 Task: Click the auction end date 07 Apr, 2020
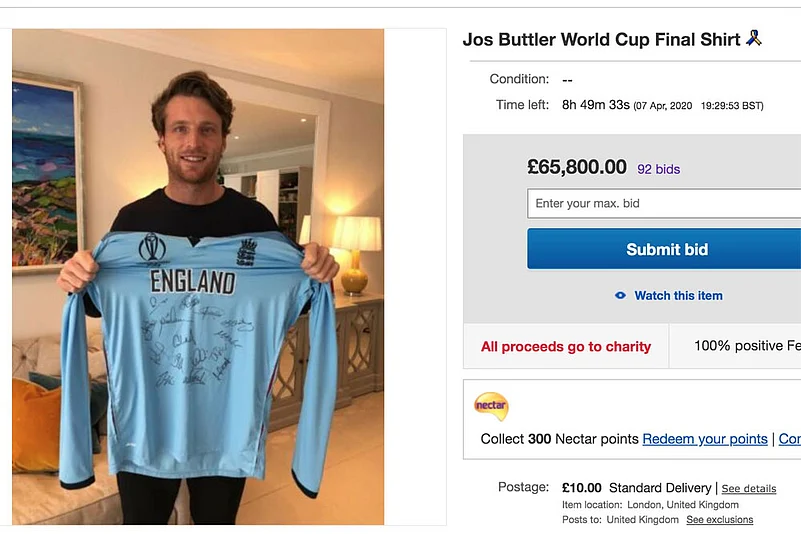pos(664,106)
